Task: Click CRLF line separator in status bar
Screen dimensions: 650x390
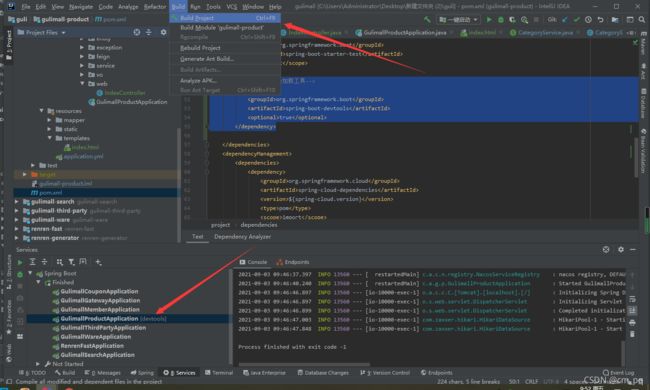Action: 531,381
